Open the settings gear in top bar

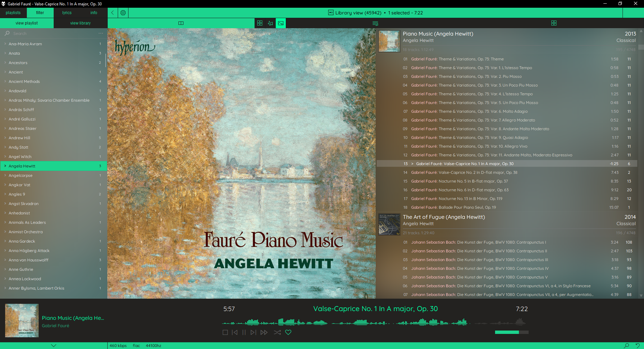pos(123,13)
